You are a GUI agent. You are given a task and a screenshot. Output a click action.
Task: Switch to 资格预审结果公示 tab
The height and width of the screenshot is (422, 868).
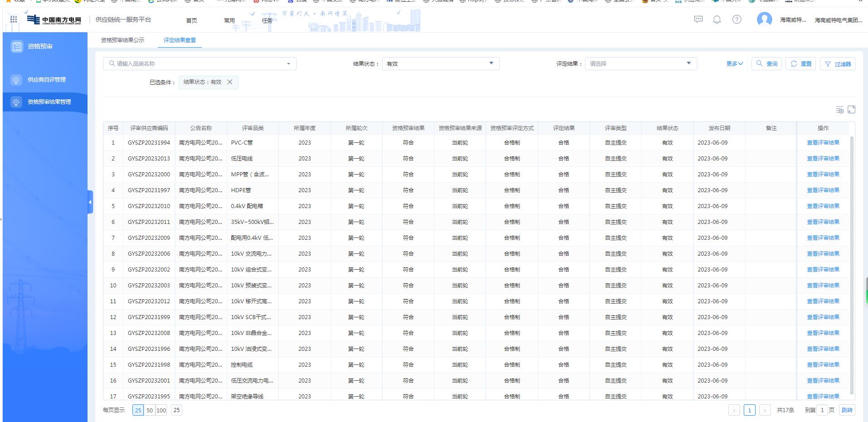tap(122, 40)
